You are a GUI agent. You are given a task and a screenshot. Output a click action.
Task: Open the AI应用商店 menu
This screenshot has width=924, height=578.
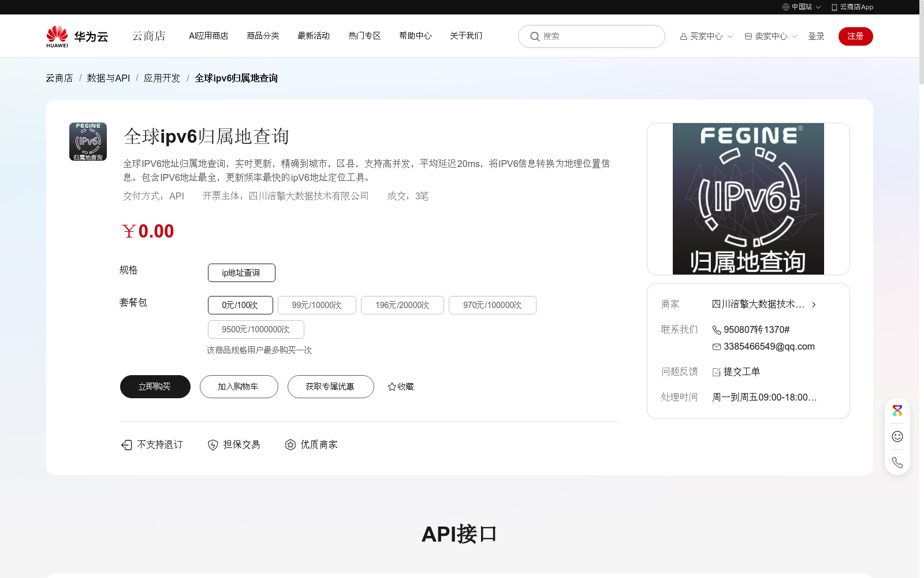point(208,36)
